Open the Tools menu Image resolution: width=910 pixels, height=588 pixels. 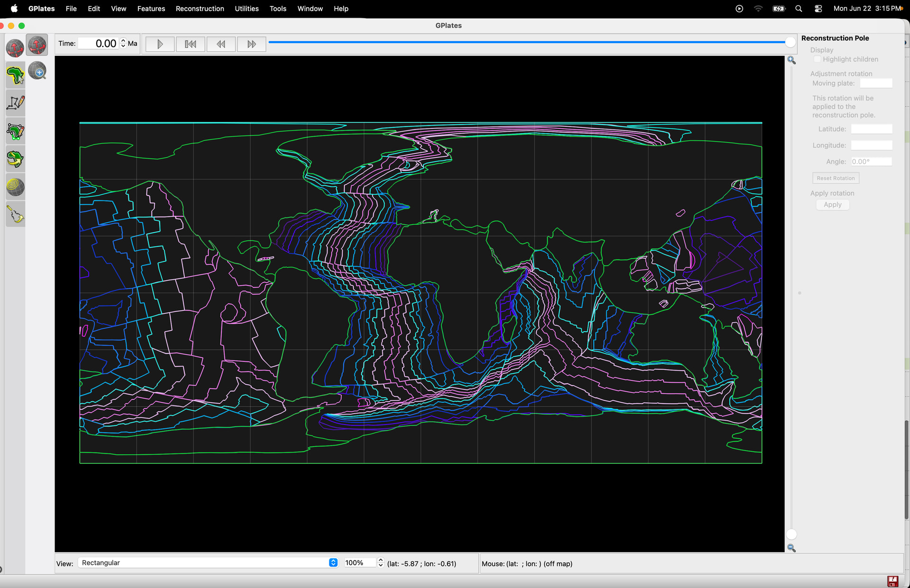[278, 9]
